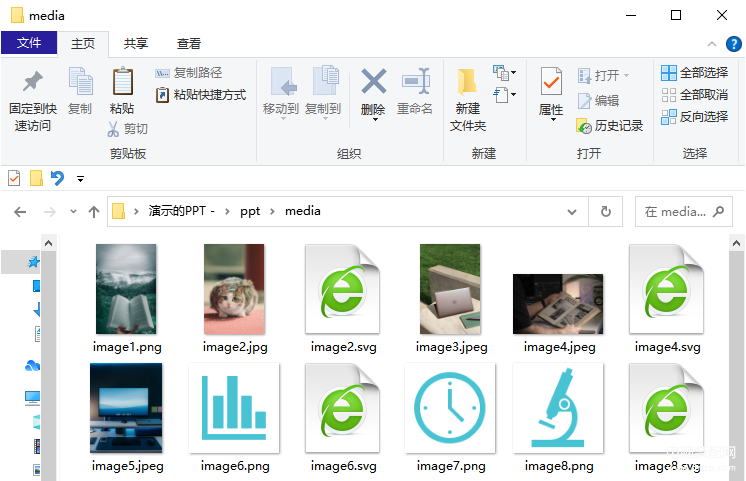This screenshot has width=746, height=481.
Task: Expand the recent locations chevron beside forward arrow
Action: pos(73,211)
